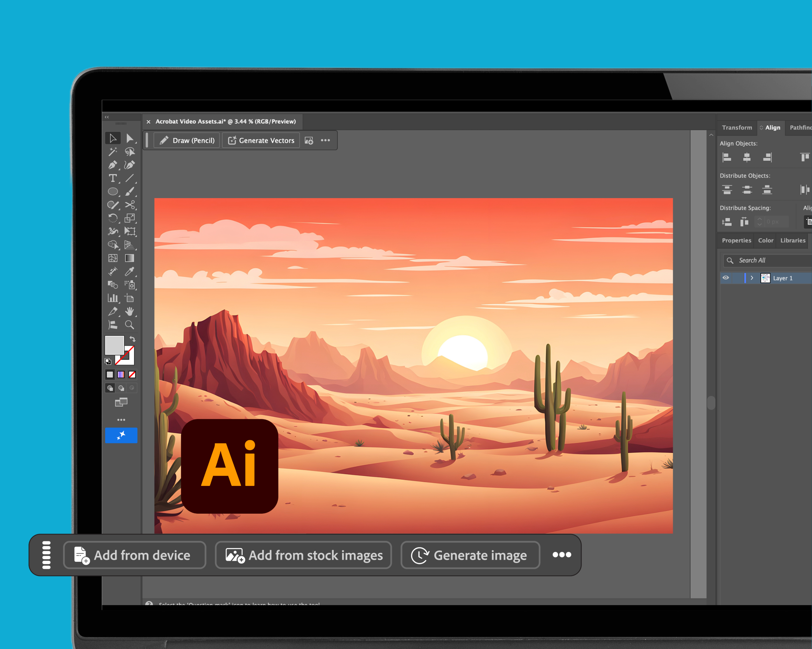Select the Type tool
Screen dimensions: 812x649
pos(113,178)
